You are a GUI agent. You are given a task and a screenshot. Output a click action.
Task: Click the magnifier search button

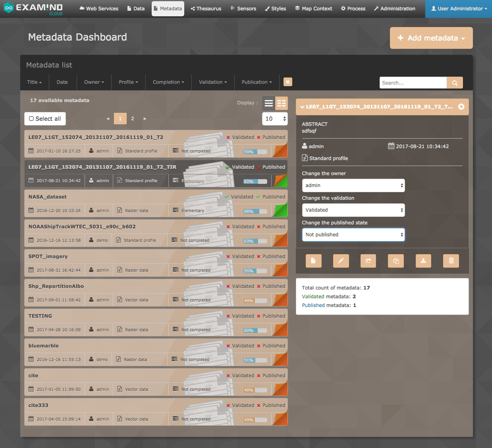click(454, 83)
